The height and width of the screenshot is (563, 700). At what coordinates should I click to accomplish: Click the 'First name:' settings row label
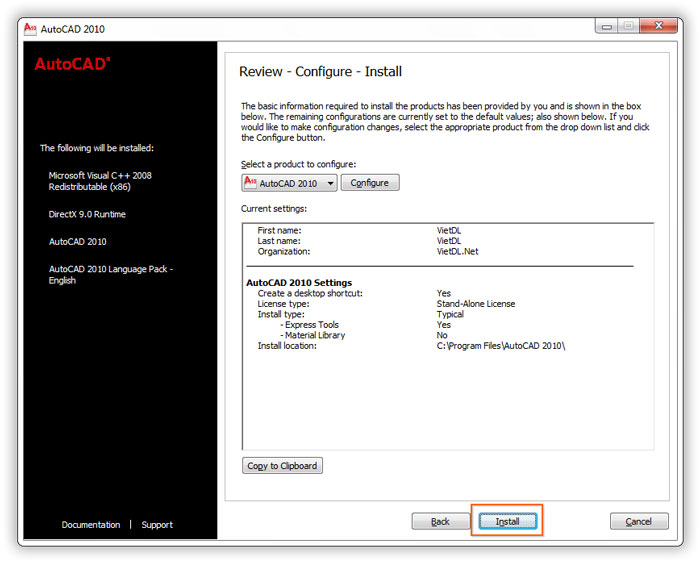[279, 230]
